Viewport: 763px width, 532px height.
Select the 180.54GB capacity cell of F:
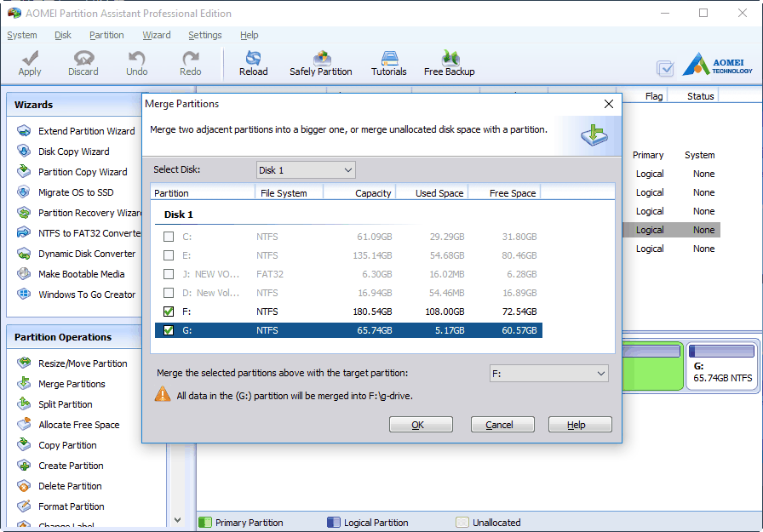click(372, 312)
